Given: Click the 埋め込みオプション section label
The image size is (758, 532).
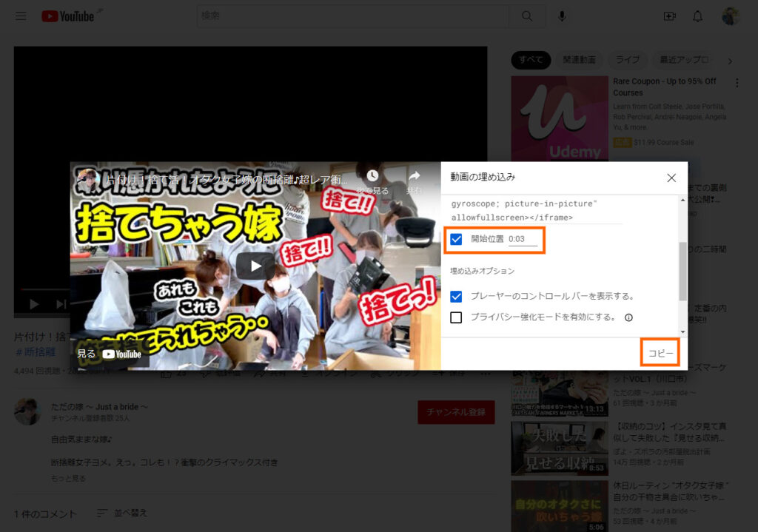Looking at the screenshot, I should [482, 271].
